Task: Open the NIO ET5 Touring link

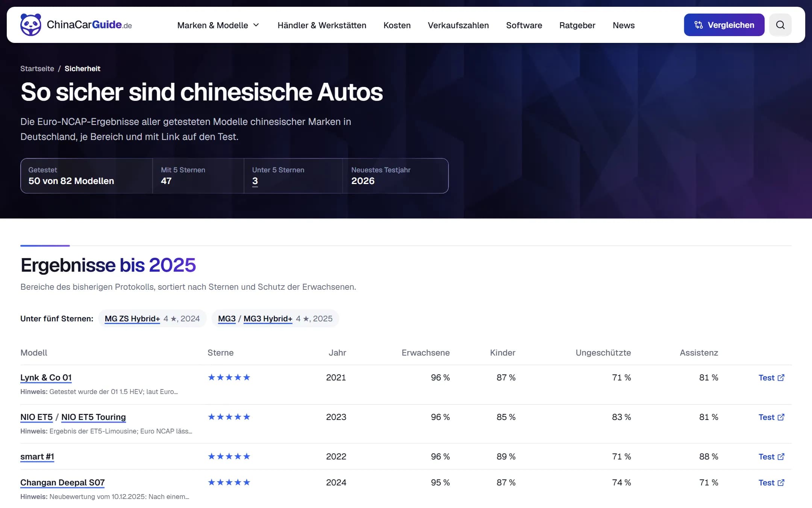Action: pyautogui.click(x=94, y=417)
